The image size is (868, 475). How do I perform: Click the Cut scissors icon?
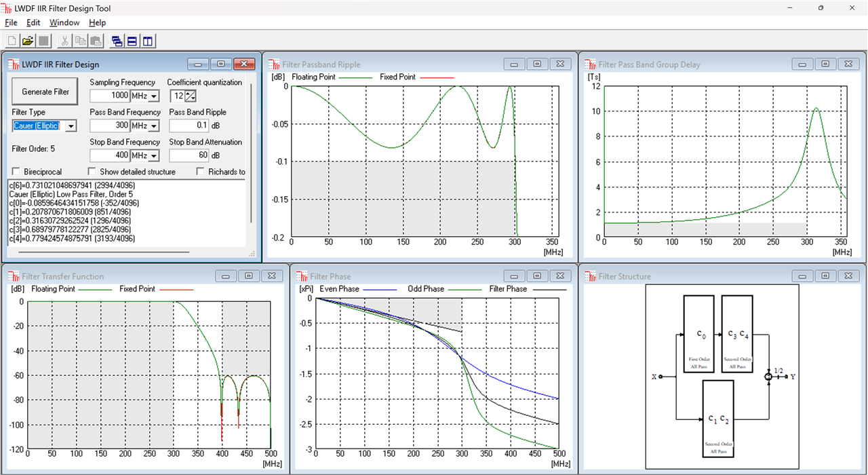pyautogui.click(x=64, y=41)
